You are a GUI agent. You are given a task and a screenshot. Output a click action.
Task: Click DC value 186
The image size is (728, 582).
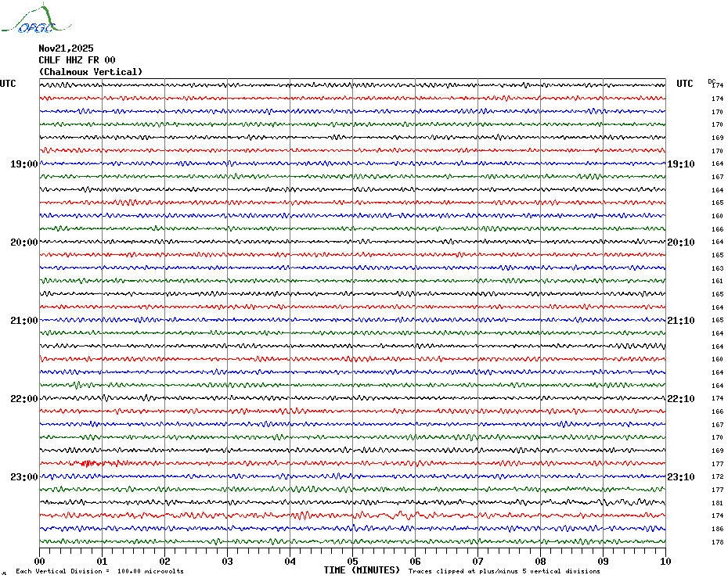(x=717, y=529)
